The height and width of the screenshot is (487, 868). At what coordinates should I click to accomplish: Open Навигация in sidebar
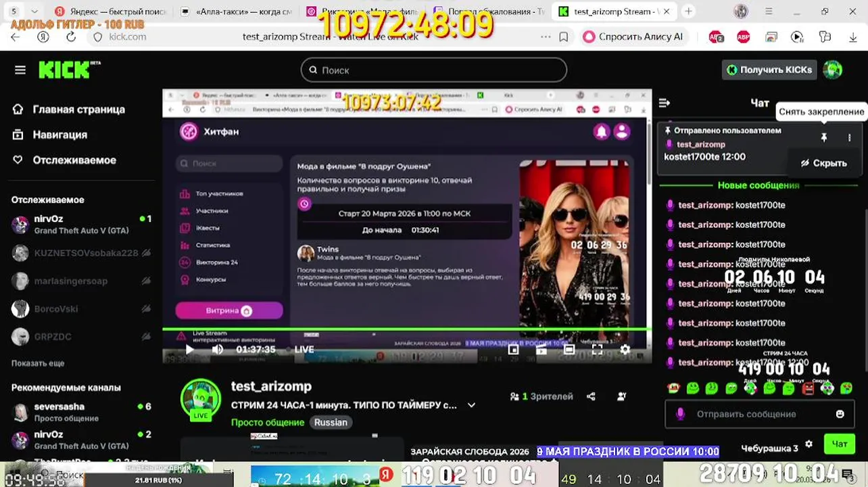[x=50, y=135]
